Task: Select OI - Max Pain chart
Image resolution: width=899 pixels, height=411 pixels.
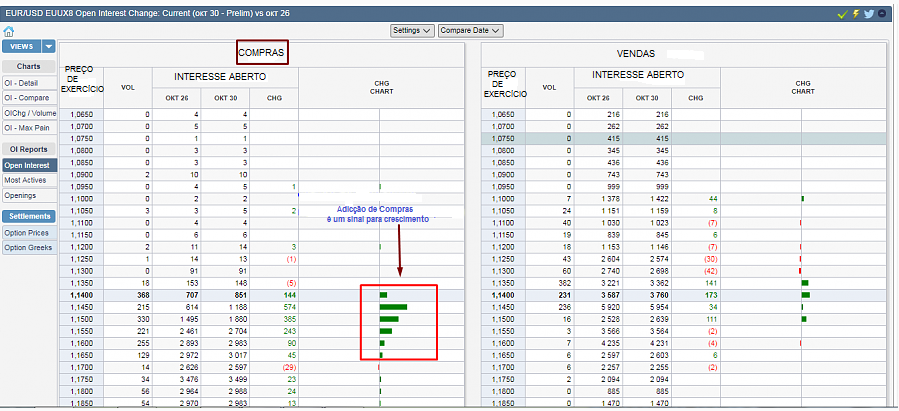Action: coord(28,128)
